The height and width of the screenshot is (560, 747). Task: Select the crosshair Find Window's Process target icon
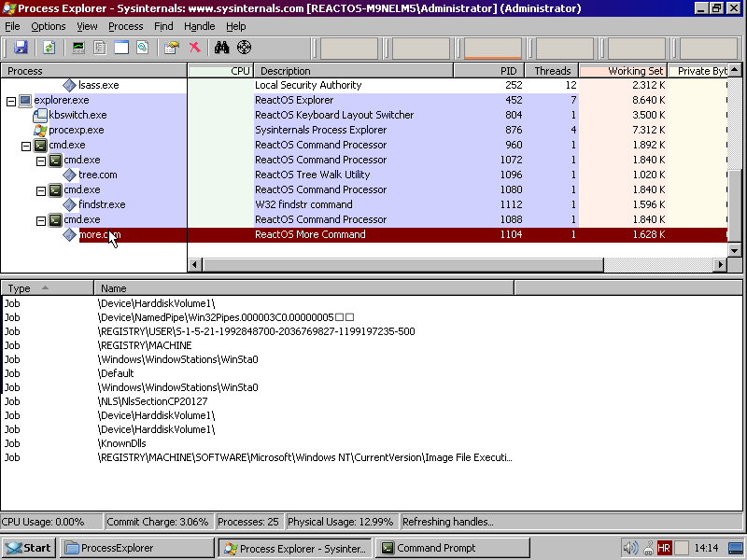(x=244, y=48)
